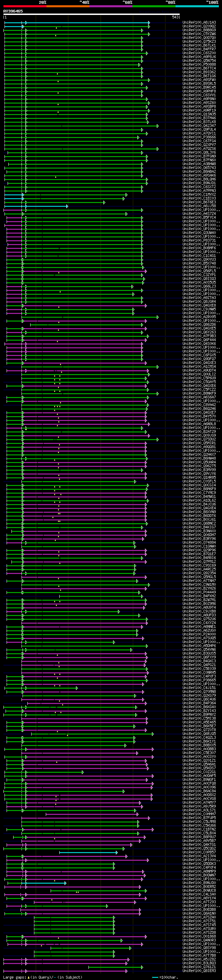Select the UniRef100_B5FYC4 entry
Viewport: 222px width, 980px height.
(x=199, y=218)
